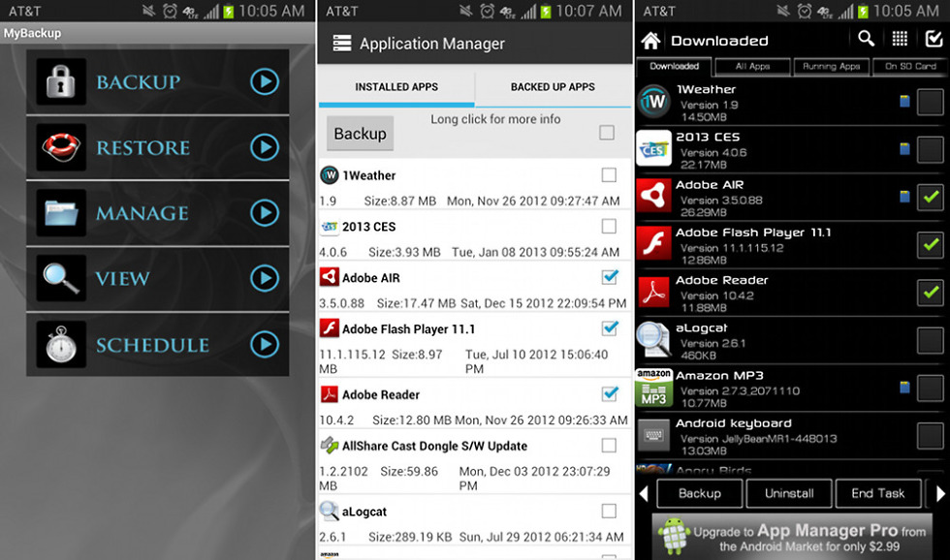Tap the life preserver Restore icon
This screenshot has height=560, width=950.
click(x=61, y=147)
